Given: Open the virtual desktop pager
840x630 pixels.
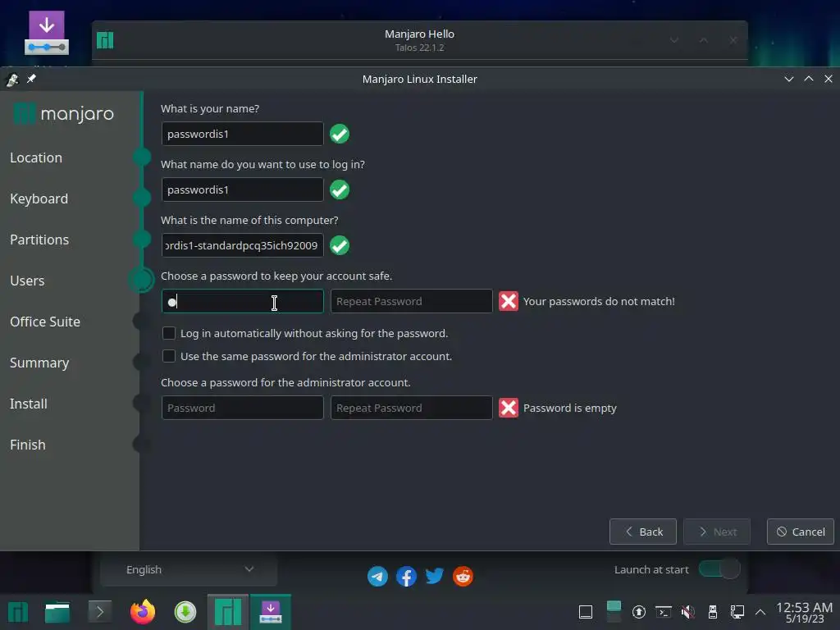Looking at the screenshot, I should pyautogui.click(x=614, y=612).
